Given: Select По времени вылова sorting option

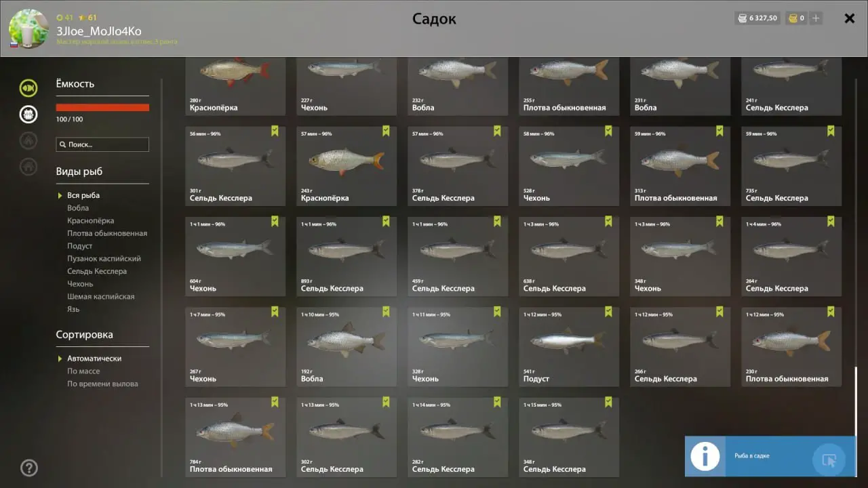Looking at the screenshot, I should (102, 384).
